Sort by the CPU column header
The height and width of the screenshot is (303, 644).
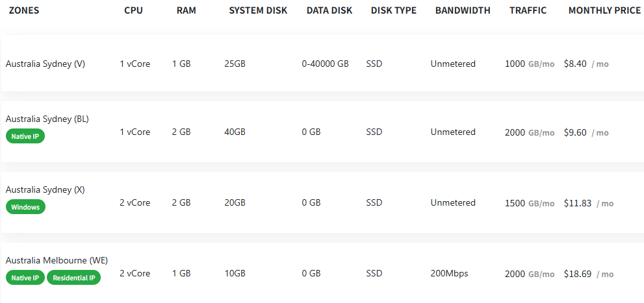[133, 10]
